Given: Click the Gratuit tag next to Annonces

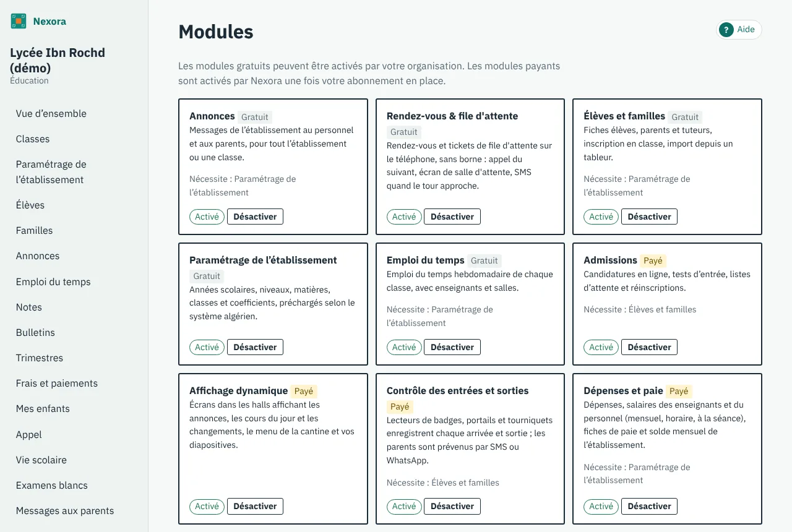Looking at the screenshot, I should (x=255, y=117).
